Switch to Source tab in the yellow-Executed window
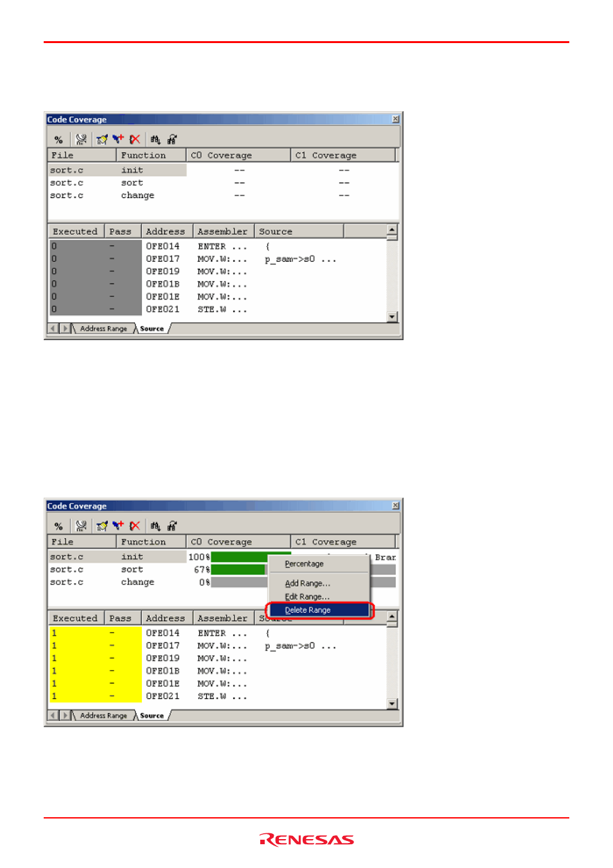This screenshot has height=868, width=613. click(152, 716)
